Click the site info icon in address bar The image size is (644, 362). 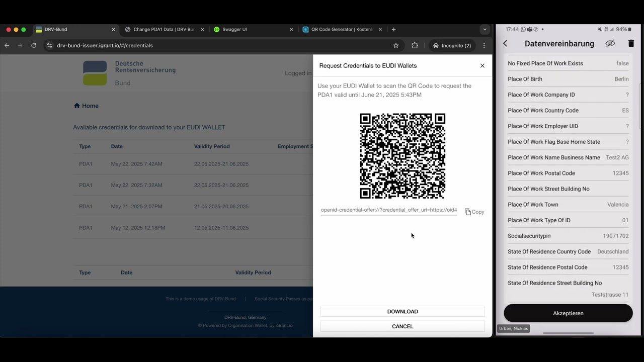49,45
